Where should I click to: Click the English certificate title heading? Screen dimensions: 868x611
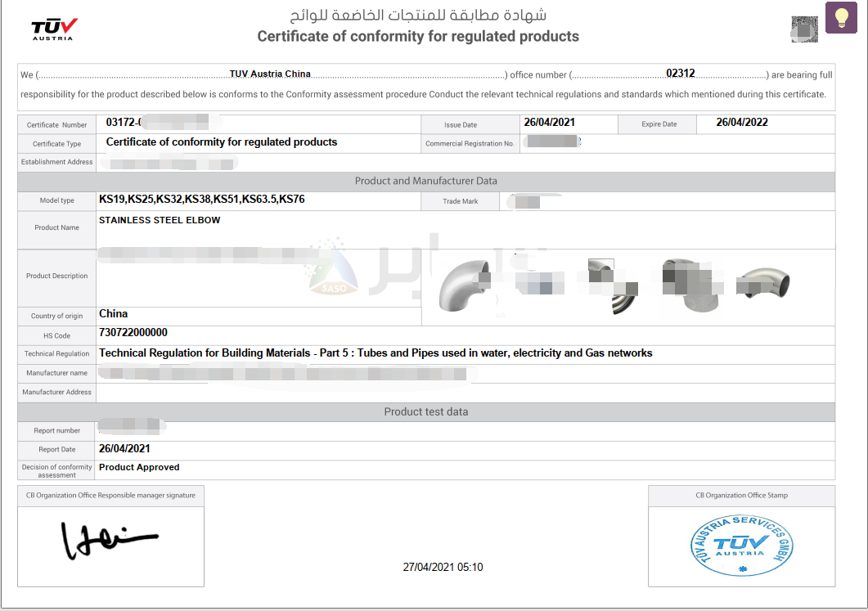(418, 37)
